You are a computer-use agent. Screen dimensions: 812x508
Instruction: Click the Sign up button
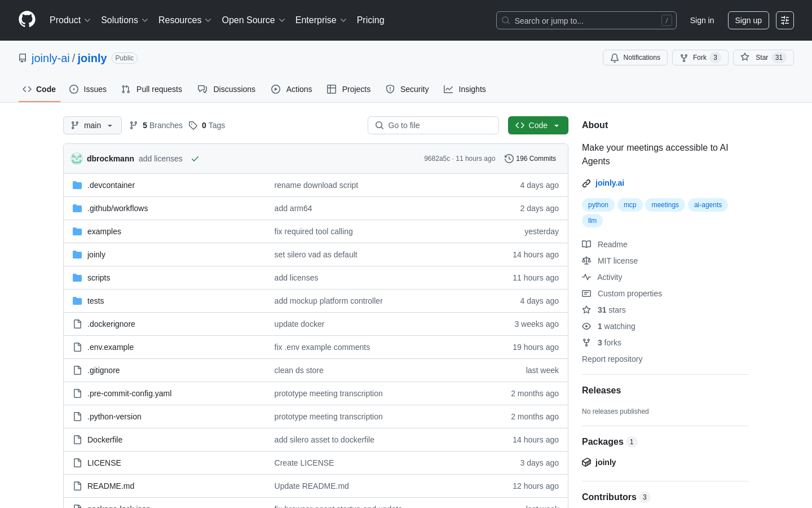coord(748,20)
